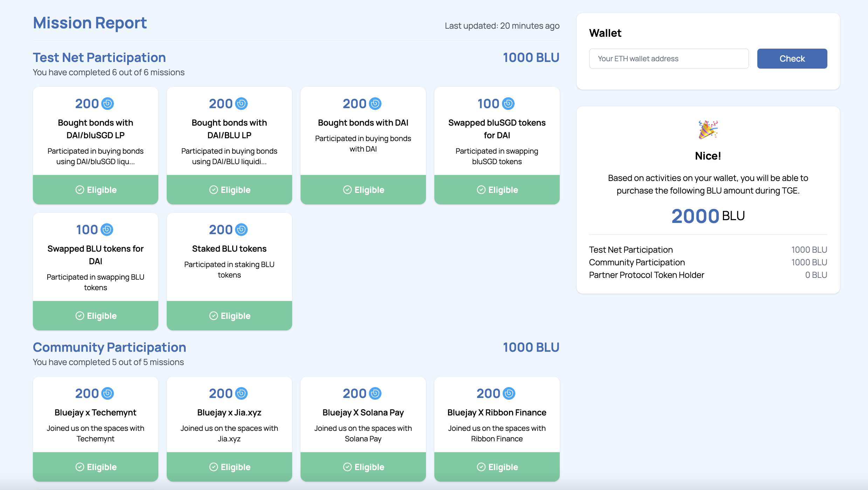Click Eligible bar under Staked BLU tokens
Image resolution: width=868 pixels, height=490 pixels.
tap(229, 316)
